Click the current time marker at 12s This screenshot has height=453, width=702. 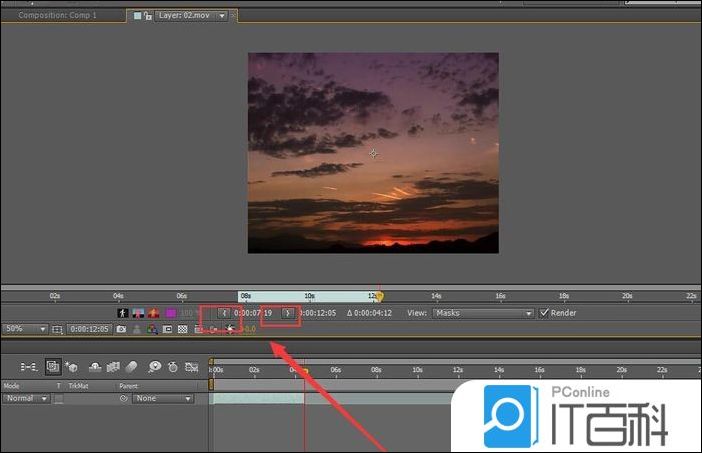pyautogui.click(x=378, y=295)
